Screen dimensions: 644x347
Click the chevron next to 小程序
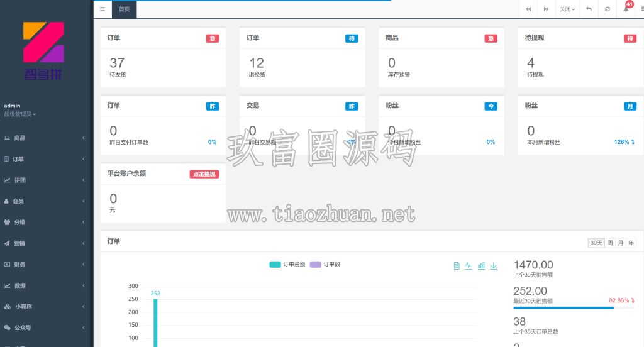tap(84, 307)
